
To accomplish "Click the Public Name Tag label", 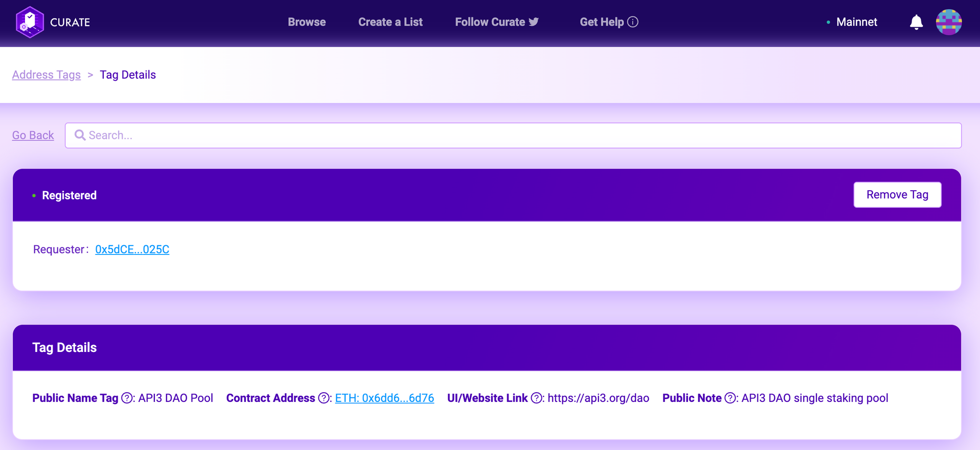I will (75, 398).
